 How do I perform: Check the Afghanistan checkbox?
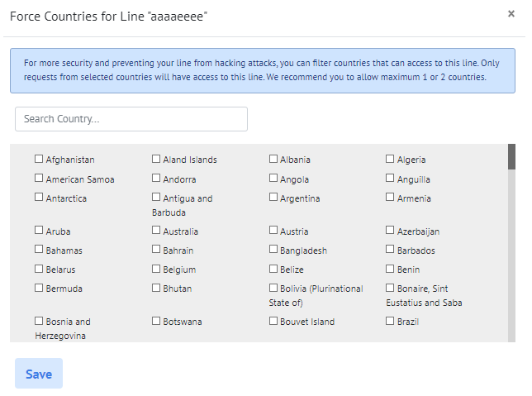click(39, 159)
